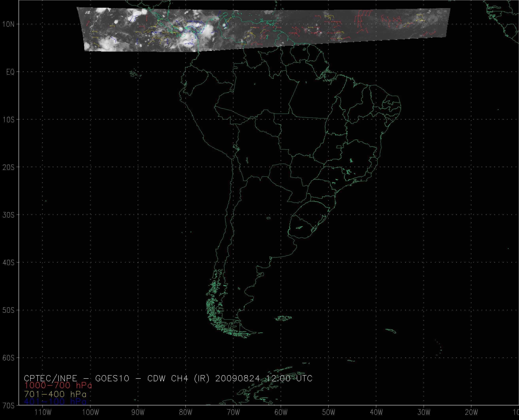Viewport: 519px width, 420px height.
Task: Click the 20W longitude label
Action: coord(472,412)
